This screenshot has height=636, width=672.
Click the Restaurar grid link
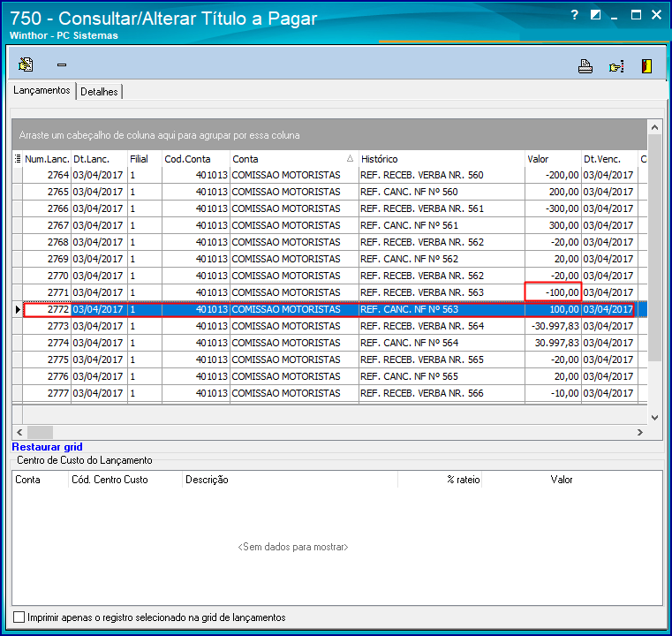[47, 447]
